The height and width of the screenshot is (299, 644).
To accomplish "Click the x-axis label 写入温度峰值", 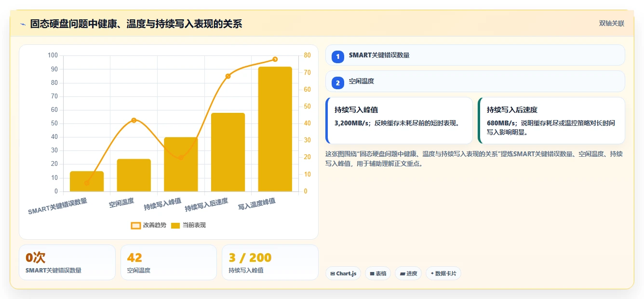I will pyautogui.click(x=257, y=204).
